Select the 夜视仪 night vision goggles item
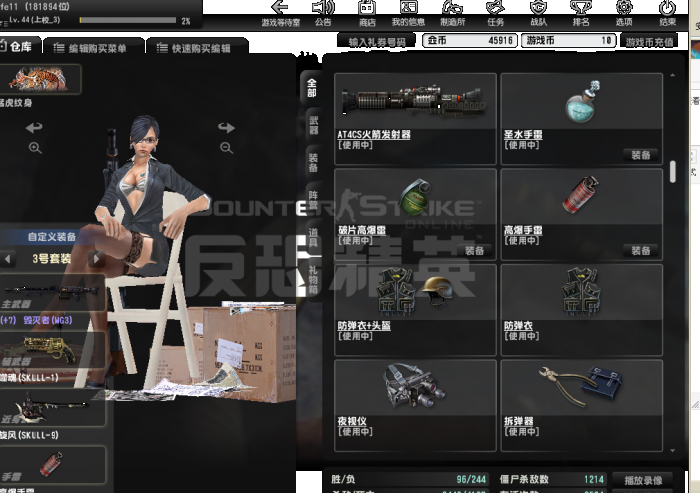Screen dimensions: 700x493 tap(415, 405)
